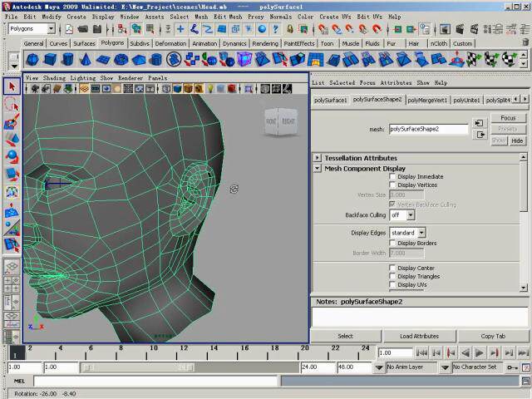Switch to the polySurface1 attribute tab

pyautogui.click(x=330, y=100)
